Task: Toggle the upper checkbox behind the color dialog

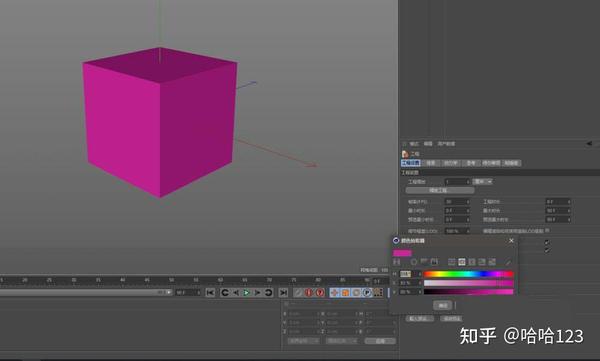Action: point(547,242)
